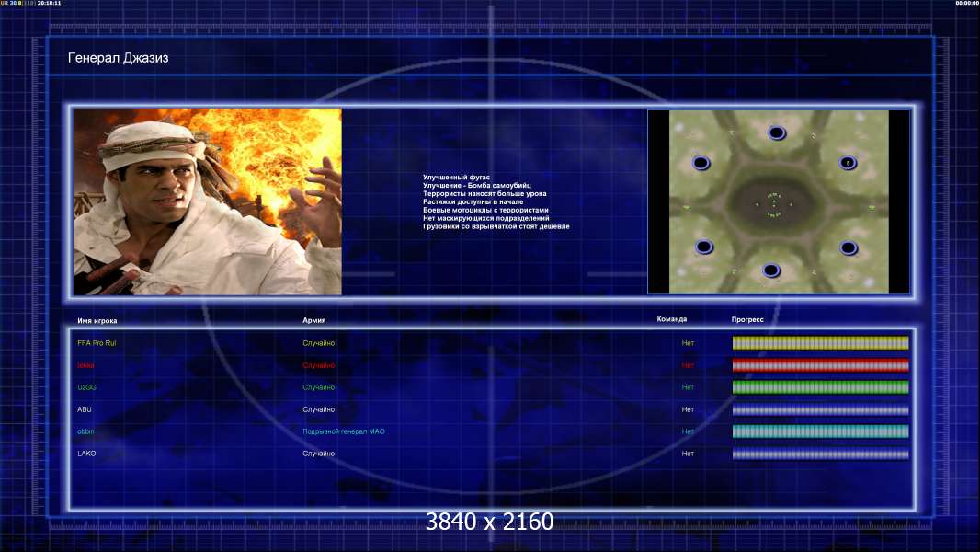Click the 'Генерал Джазиз' title text
The width and height of the screenshot is (980, 552).
[119, 58]
